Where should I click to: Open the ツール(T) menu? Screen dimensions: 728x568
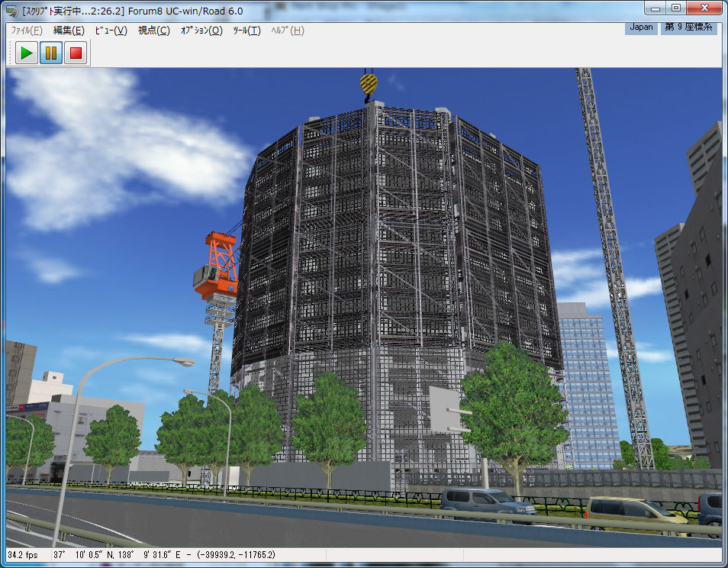click(246, 31)
